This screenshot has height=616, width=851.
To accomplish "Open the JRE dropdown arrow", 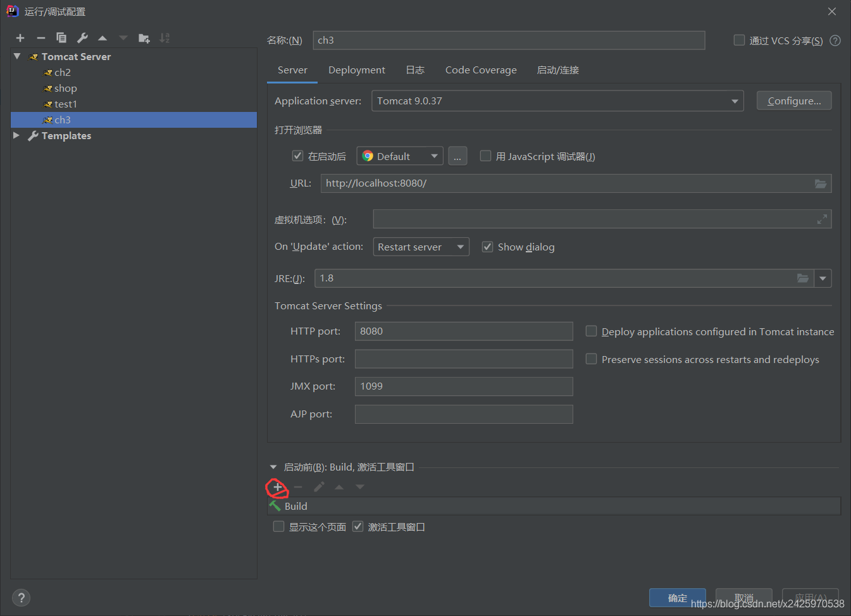I will (823, 278).
